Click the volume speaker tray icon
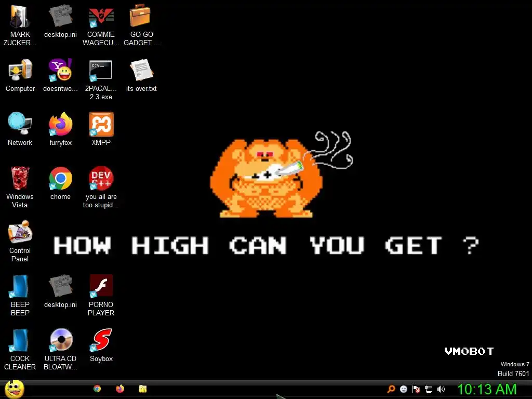 441,389
